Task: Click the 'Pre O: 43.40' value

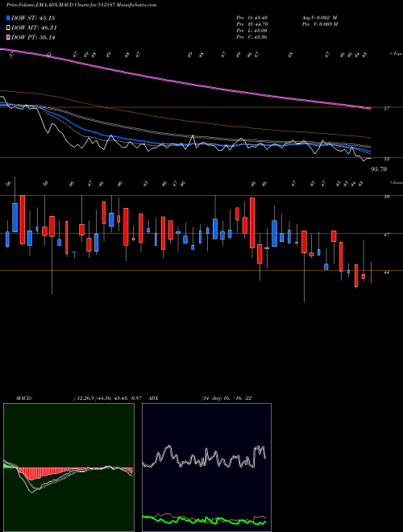Action: 251,18
